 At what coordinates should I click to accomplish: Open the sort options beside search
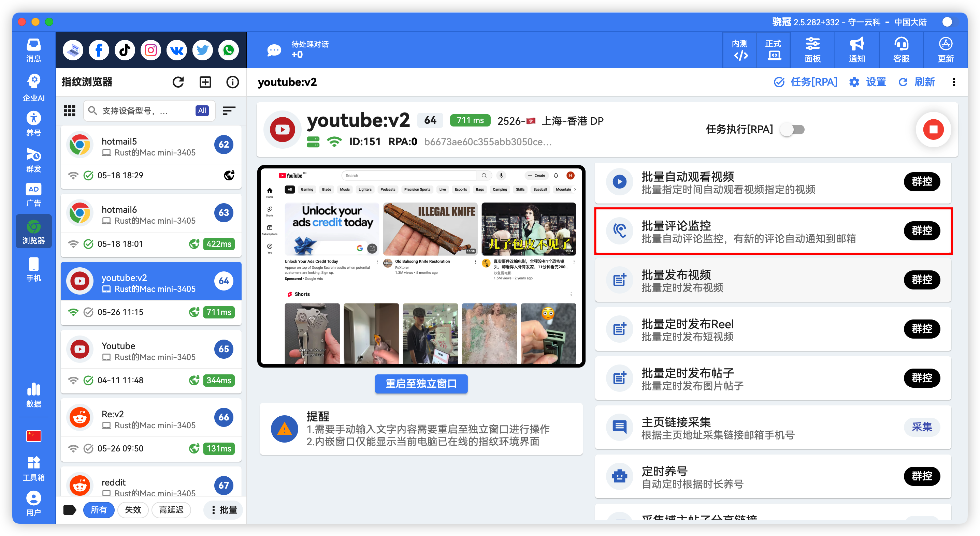pyautogui.click(x=229, y=110)
